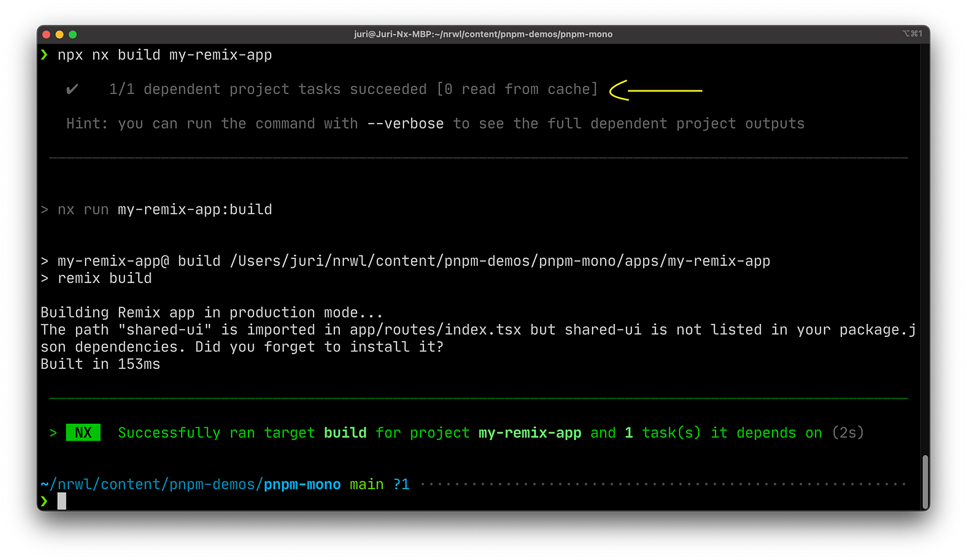Viewport: 967px width, 560px height.
Task: Select the Built in 153ms text
Action: [x=100, y=364]
